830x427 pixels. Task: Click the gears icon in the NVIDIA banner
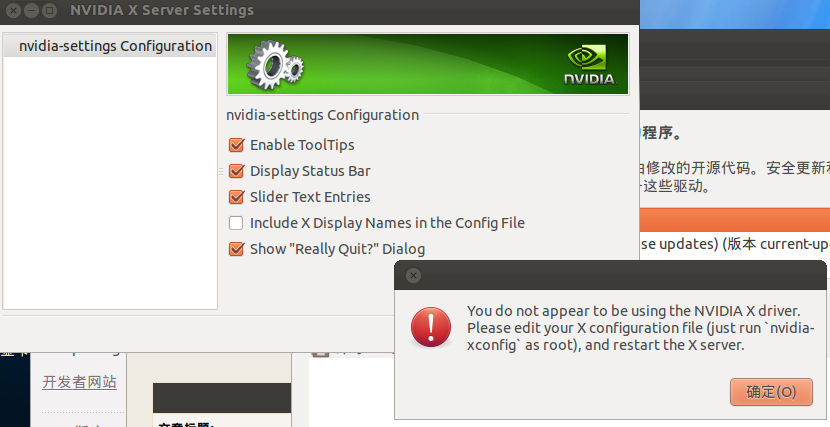[x=275, y=65]
